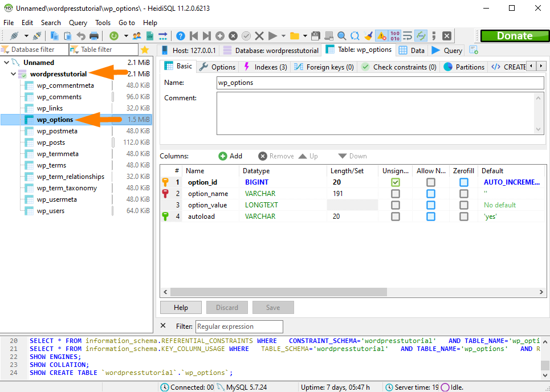Viewport: 550px width, 392px height.
Task: Open dropdown arrow beside refresh icon
Action: [x=125, y=36]
